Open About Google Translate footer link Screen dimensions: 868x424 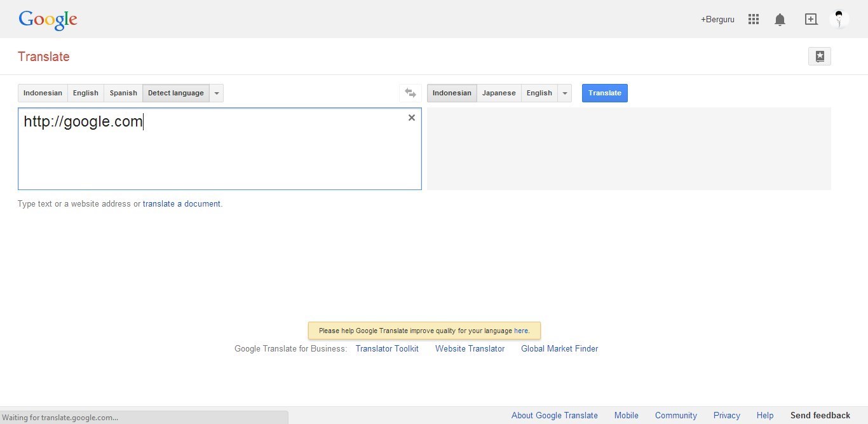click(x=555, y=416)
